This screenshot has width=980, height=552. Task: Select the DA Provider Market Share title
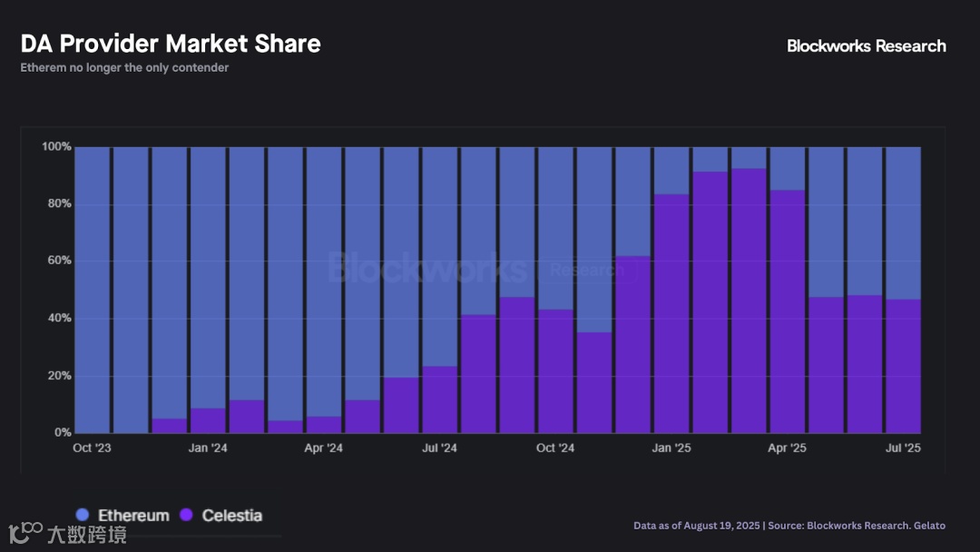pos(171,44)
